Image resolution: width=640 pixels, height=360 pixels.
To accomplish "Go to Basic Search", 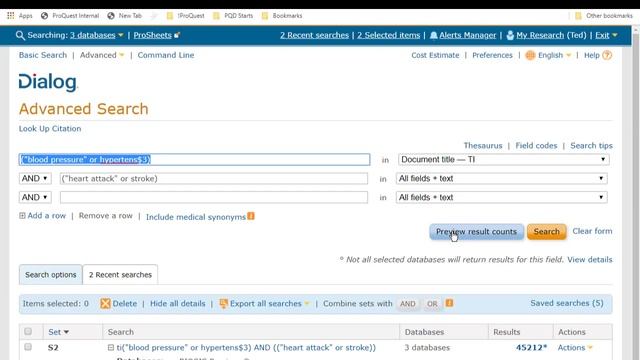I will coord(43,55).
